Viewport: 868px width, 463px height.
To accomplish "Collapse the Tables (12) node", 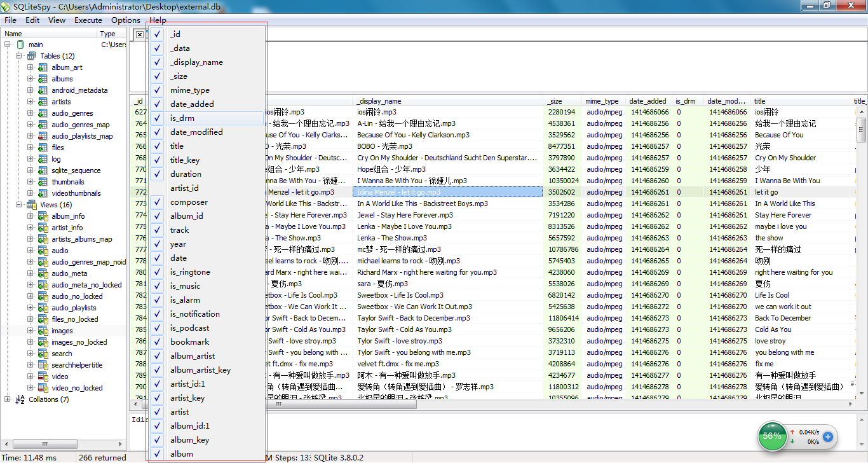I will point(19,56).
